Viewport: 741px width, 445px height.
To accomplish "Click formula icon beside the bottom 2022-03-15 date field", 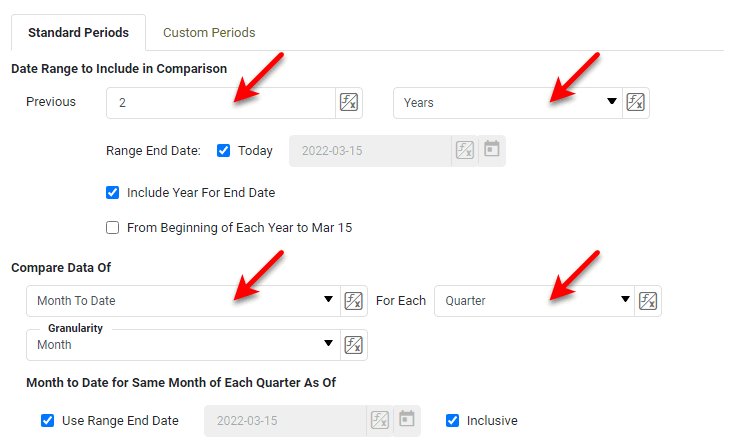I will point(379,420).
